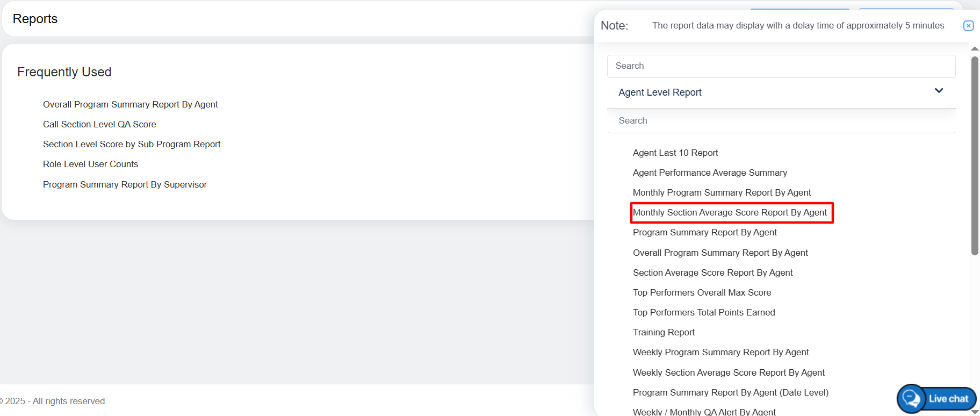980x416 pixels.
Task: Click the panel's vertical scrollbar thumb
Action: point(975,156)
